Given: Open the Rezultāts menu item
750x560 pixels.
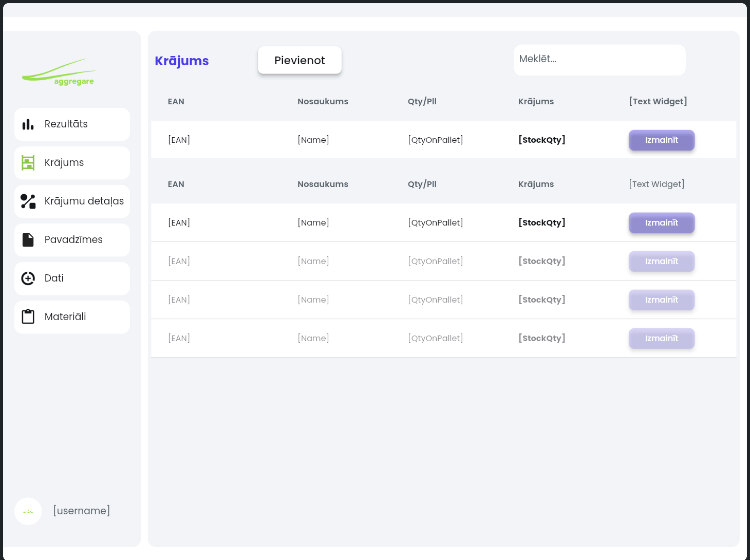Looking at the screenshot, I should pyautogui.click(x=72, y=124).
